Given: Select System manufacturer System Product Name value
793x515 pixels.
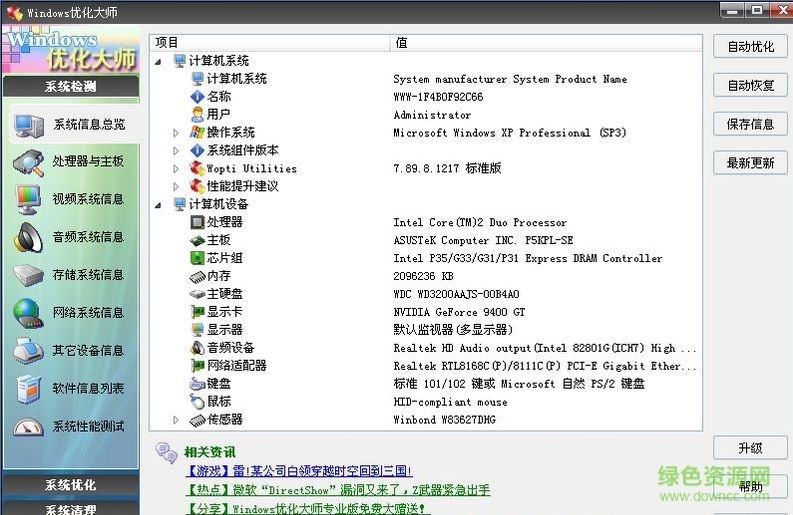Looking at the screenshot, I should point(510,79).
